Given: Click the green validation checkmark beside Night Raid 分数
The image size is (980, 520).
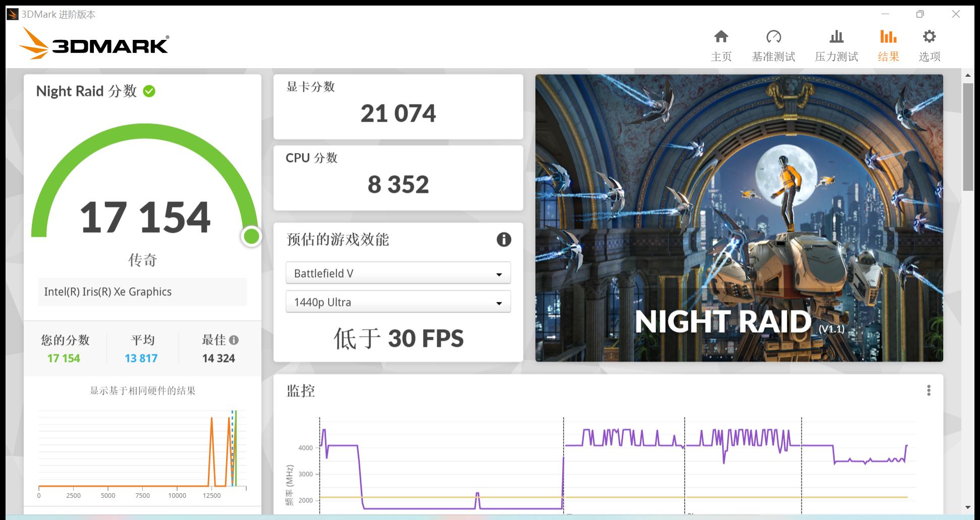Looking at the screenshot, I should (149, 91).
